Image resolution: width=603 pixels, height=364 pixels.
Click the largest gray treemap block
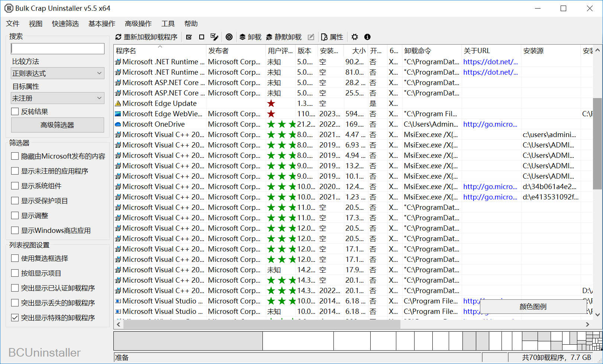pos(188,341)
